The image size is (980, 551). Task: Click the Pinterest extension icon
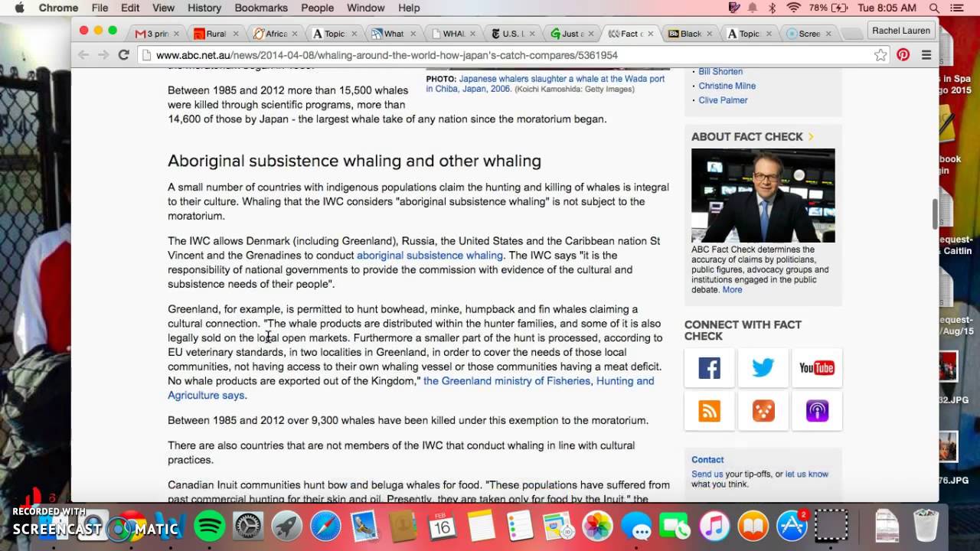pyautogui.click(x=903, y=55)
